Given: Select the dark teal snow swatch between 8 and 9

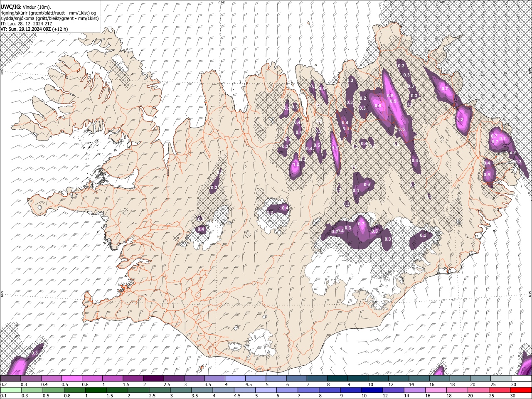Looking at the screenshot, I should pyautogui.click(x=337, y=379).
